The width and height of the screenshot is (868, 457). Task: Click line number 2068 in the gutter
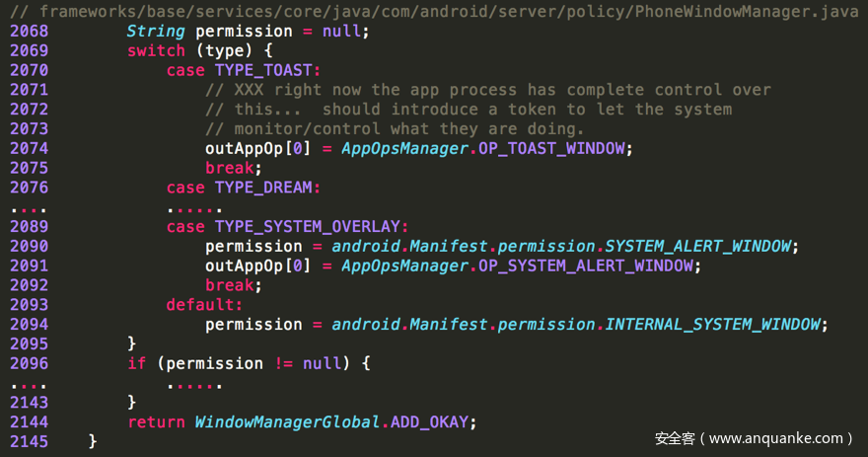pos(29,31)
